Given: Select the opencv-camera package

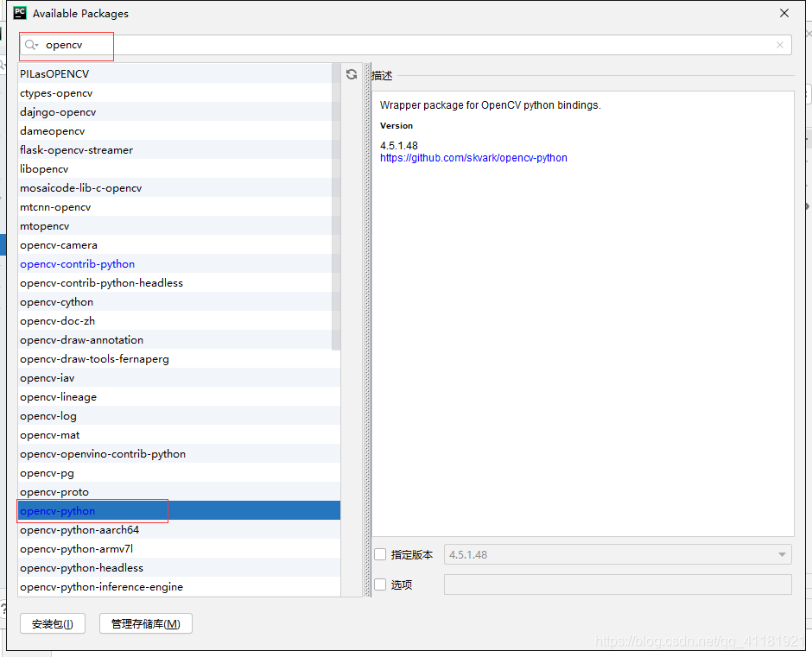Looking at the screenshot, I should click(x=58, y=244).
